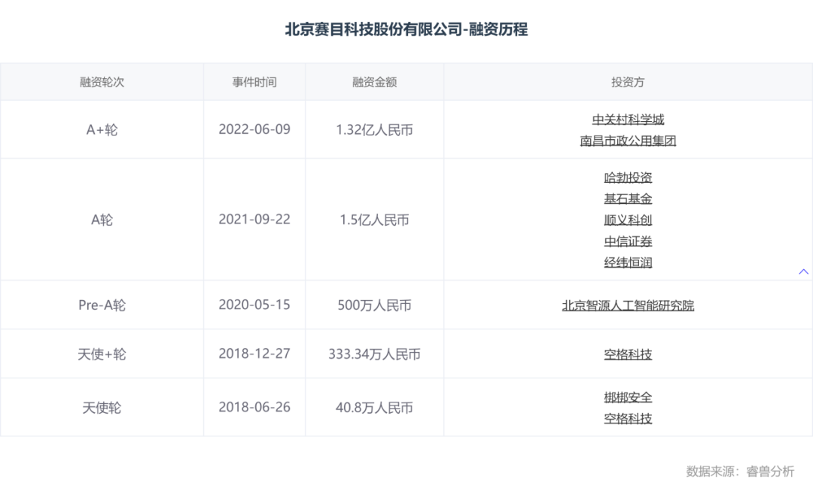Click the 融资轮次 column header
The width and height of the screenshot is (813, 504).
[x=102, y=82]
